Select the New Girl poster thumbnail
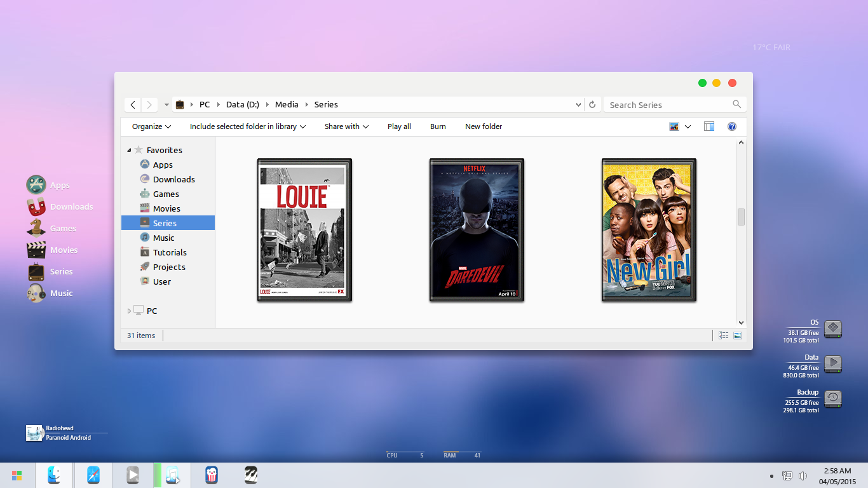Image resolution: width=868 pixels, height=488 pixels. [649, 230]
